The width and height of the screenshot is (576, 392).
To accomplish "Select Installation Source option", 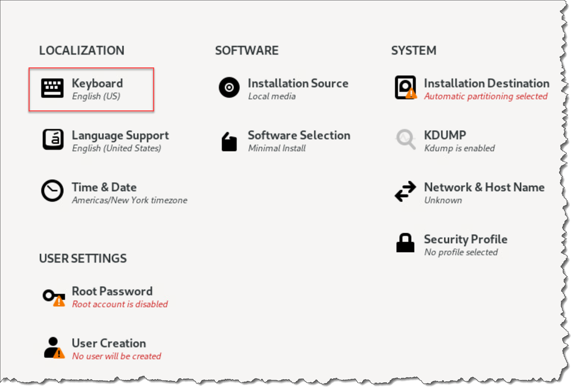I will [298, 84].
